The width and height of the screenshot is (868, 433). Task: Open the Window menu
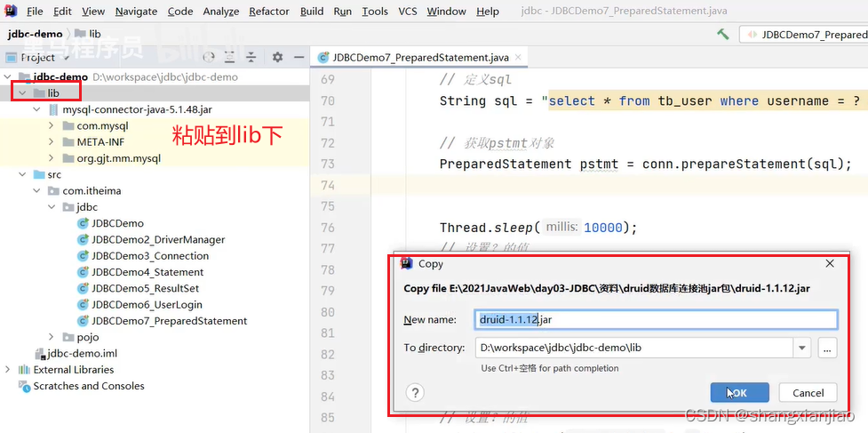click(x=447, y=11)
